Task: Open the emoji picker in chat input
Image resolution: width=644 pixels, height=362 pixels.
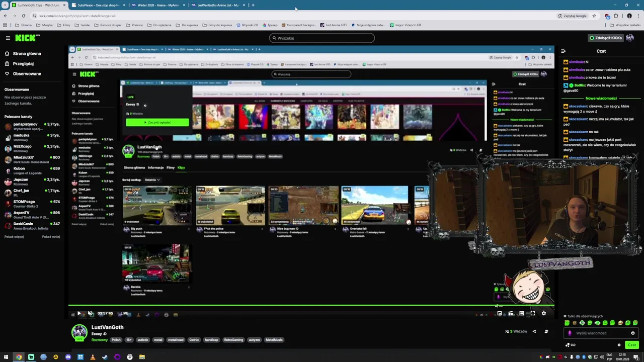Action: coord(633,333)
